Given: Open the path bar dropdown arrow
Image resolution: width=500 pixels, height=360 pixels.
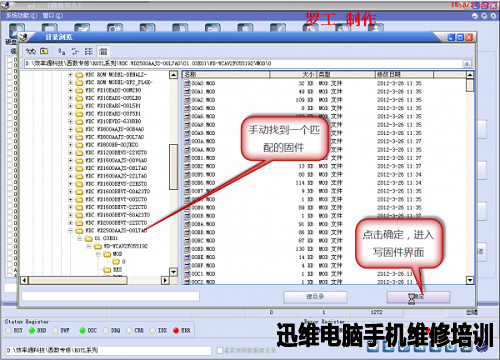Looking at the screenshot, I should [x=467, y=64].
